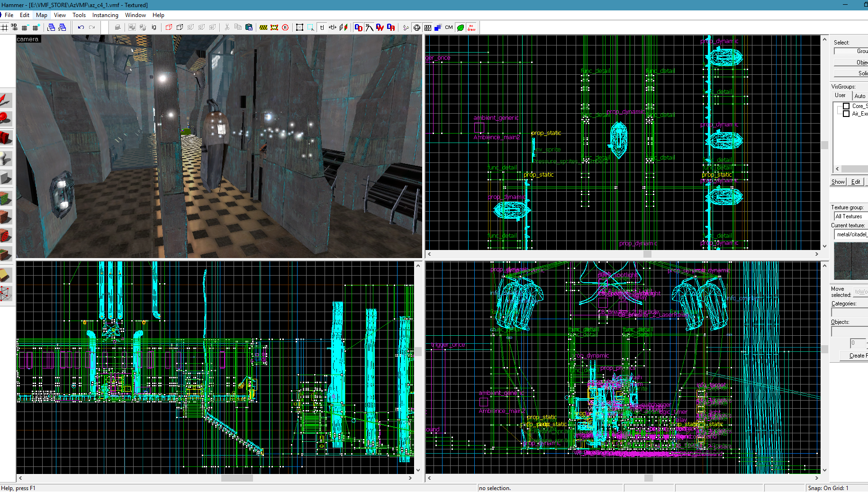Toggle select-by-handles square button

point(299,27)
